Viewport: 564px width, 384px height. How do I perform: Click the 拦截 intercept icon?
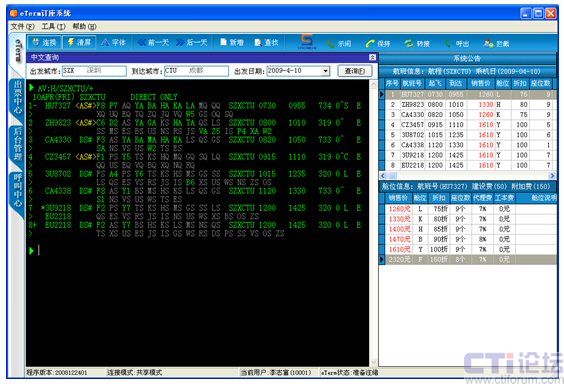click(x=496, y=44)
